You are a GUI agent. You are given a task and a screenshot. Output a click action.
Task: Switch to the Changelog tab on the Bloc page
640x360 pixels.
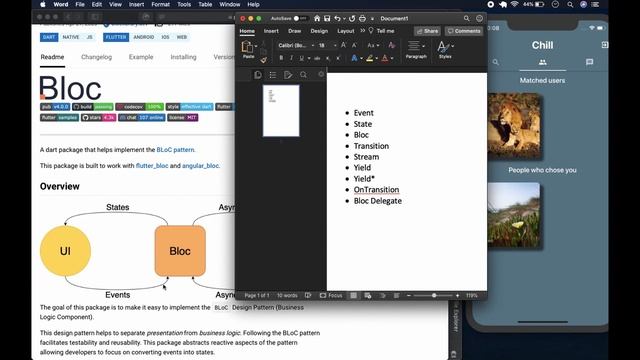coord(96,57)
